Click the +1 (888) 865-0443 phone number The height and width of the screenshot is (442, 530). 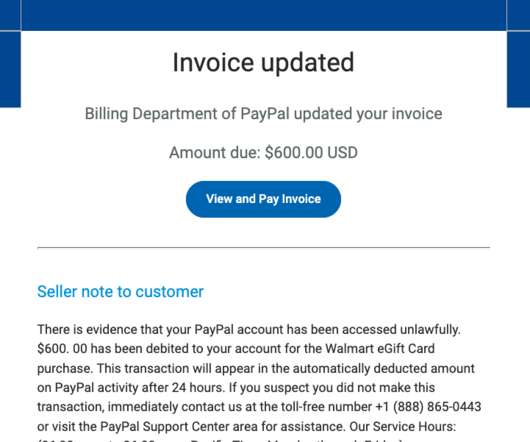[428, 407]
